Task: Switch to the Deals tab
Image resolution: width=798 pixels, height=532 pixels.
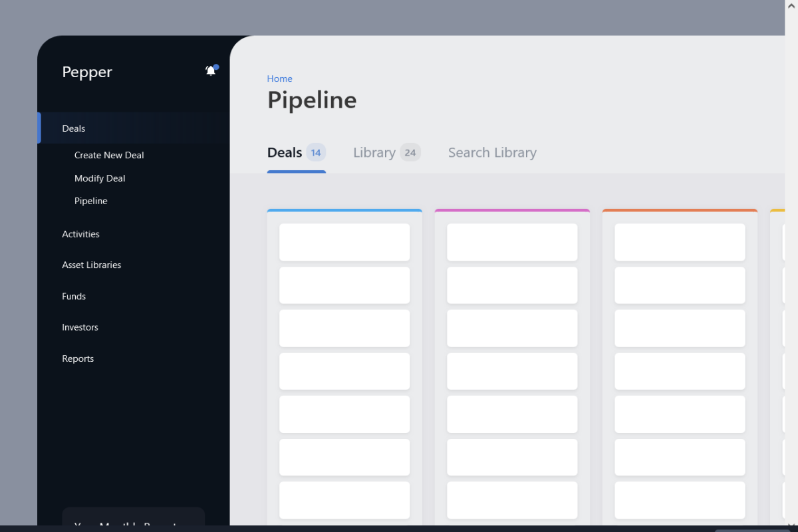Action: coord(297,153)
